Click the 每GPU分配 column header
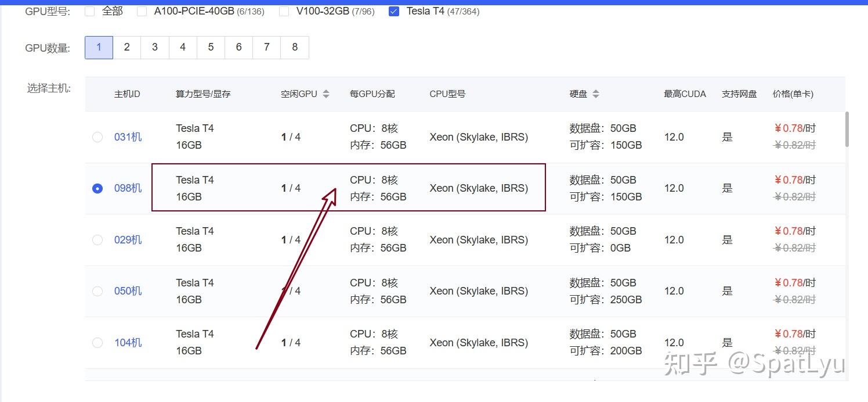This screenshot has width=868, height=402. point(372,94)
